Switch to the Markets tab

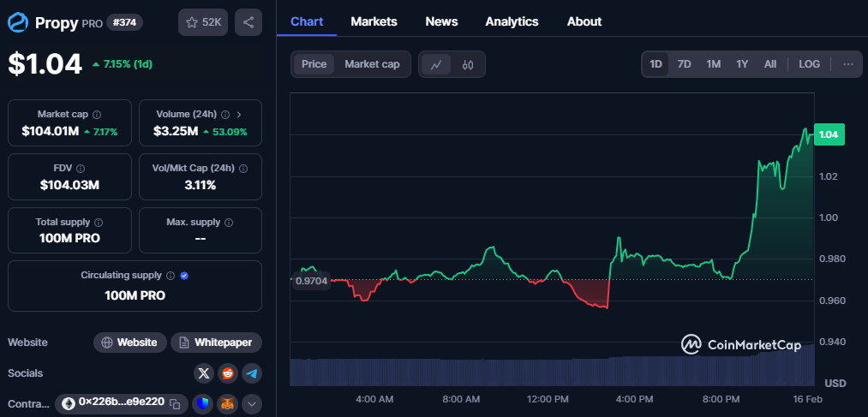click(x=374, y=21)
